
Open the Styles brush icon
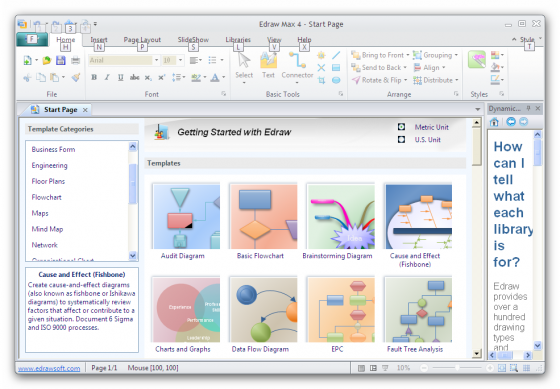tap(477, 59)
